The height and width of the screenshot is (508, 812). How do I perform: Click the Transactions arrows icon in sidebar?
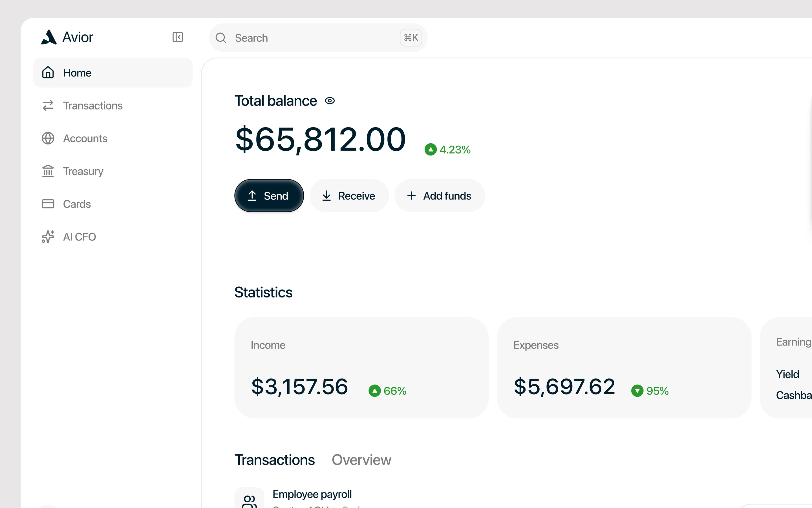48,106
